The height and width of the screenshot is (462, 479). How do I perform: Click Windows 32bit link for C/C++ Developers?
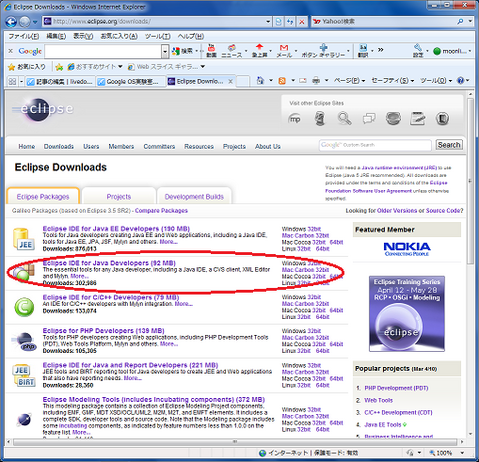(314, 297)
